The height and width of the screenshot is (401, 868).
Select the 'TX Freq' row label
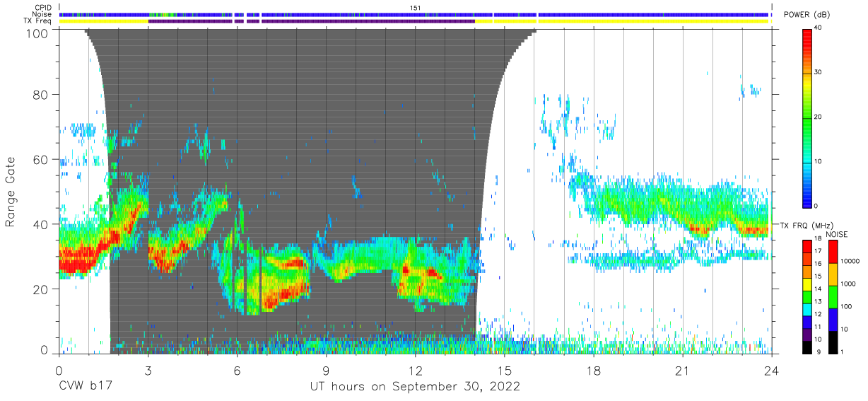click(x=38, y=21)
